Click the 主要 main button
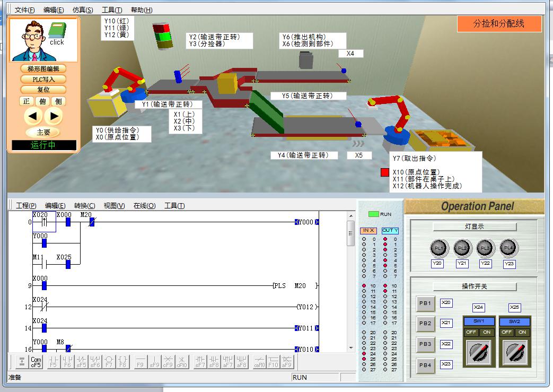 43,132
